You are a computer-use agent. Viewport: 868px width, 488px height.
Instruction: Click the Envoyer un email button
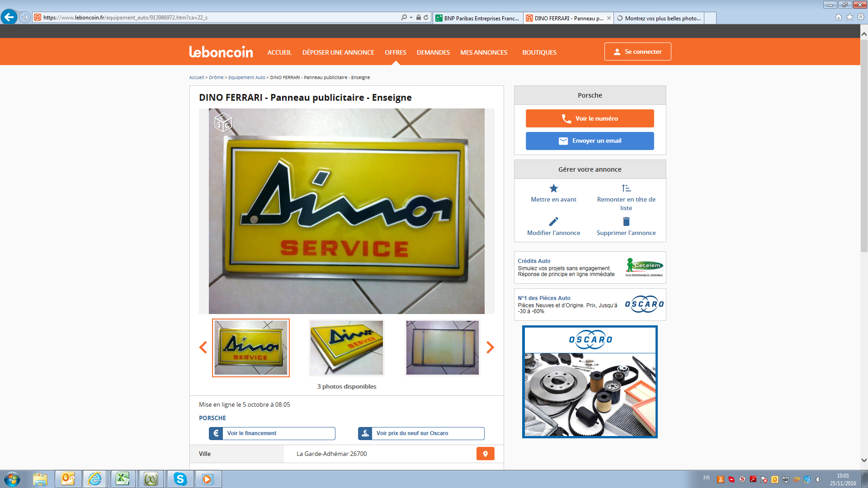pos(590,141)
